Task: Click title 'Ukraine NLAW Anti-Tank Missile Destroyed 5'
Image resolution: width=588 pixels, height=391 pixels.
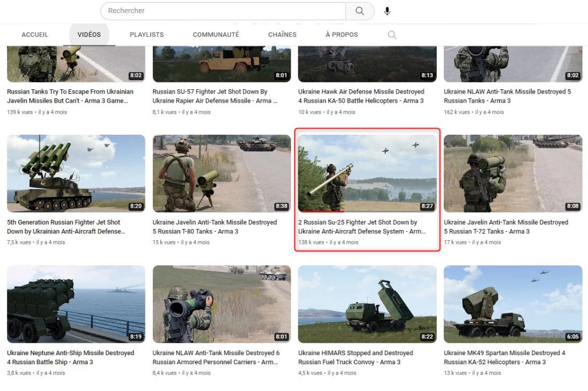Action: pyautogui.click(x=507, y=96)
